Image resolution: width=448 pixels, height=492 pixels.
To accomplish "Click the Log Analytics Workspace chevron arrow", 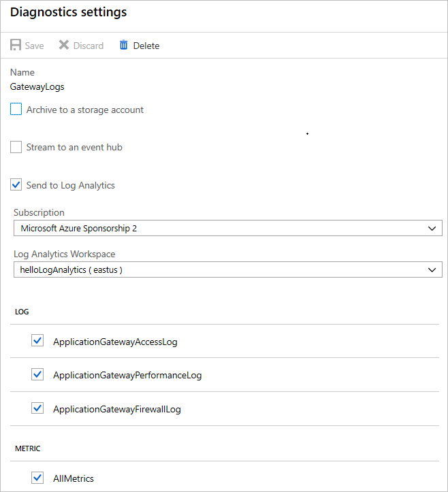I will tap(432, 270).
